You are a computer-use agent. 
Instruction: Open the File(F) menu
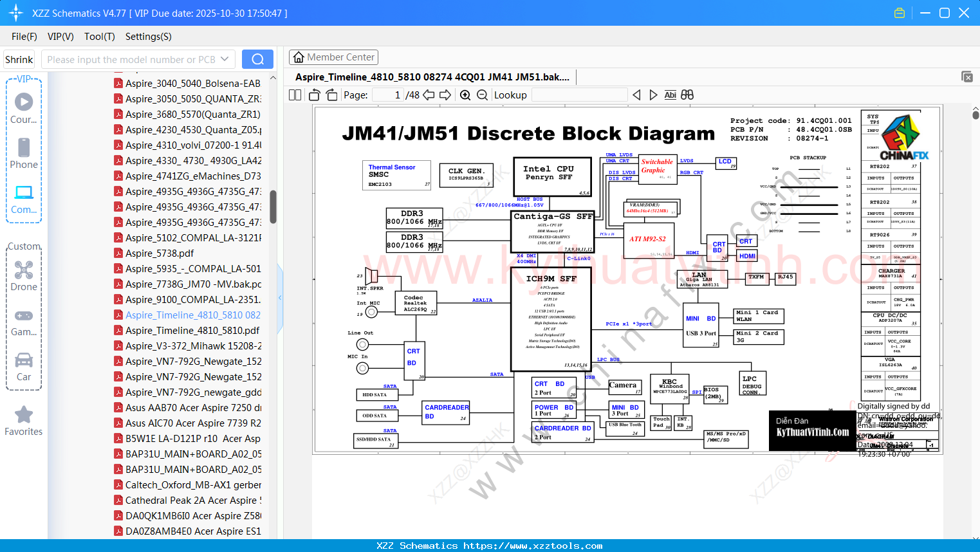pos(24,37)
